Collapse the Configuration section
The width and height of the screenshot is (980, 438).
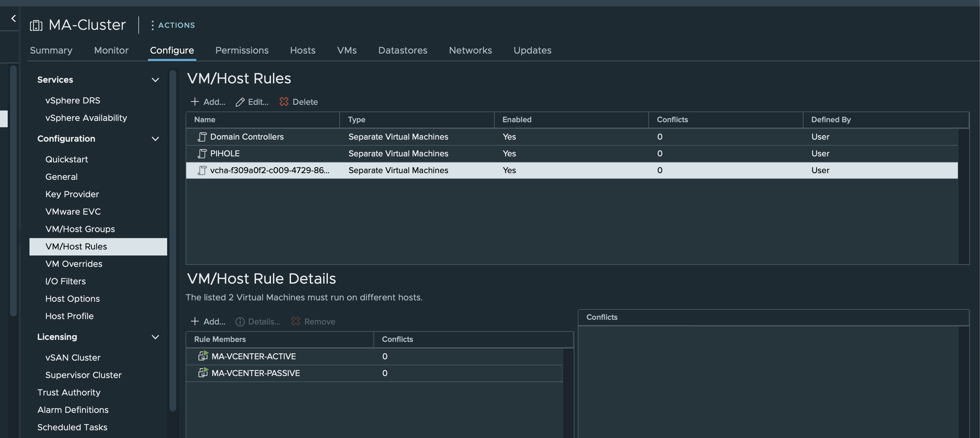(x=155, y=139)
